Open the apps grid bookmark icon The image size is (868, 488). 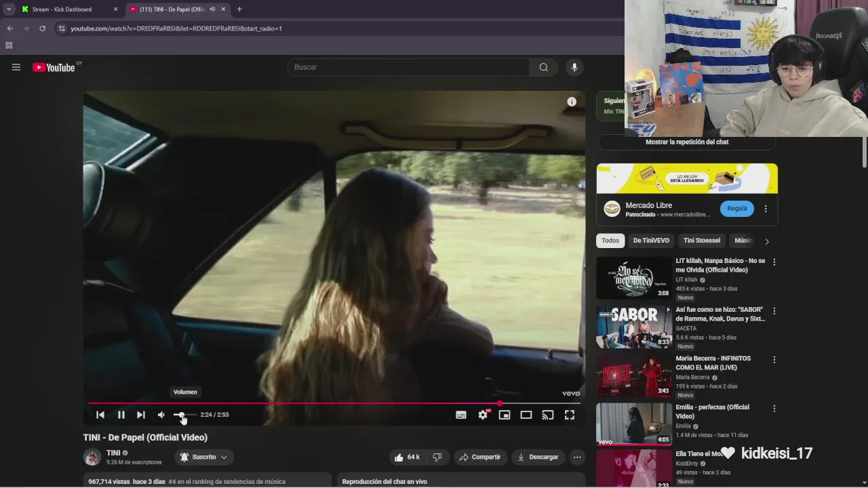point(9,45)
